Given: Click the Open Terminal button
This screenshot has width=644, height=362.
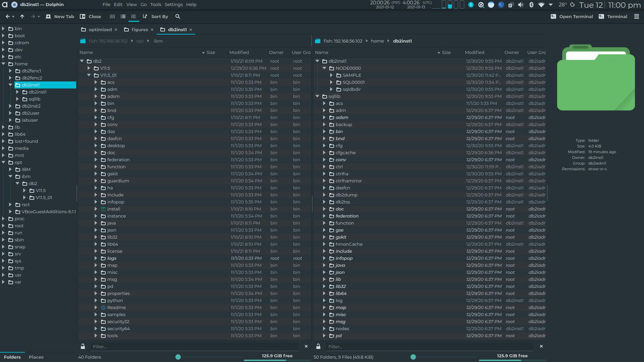Looking at the screenshot, I should [x=572, y=17].
